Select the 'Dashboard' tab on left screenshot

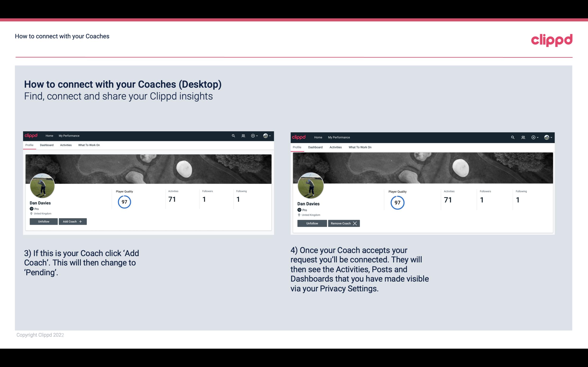[x=46, y=145]
